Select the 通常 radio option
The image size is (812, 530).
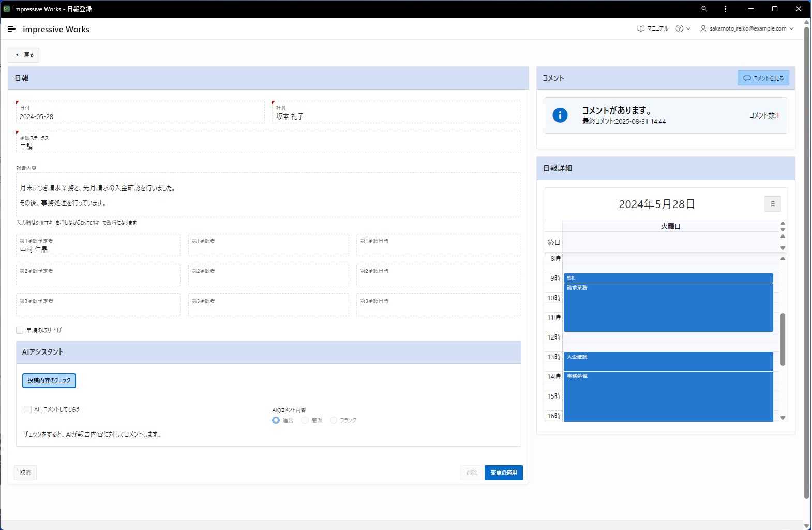(276, 420)
